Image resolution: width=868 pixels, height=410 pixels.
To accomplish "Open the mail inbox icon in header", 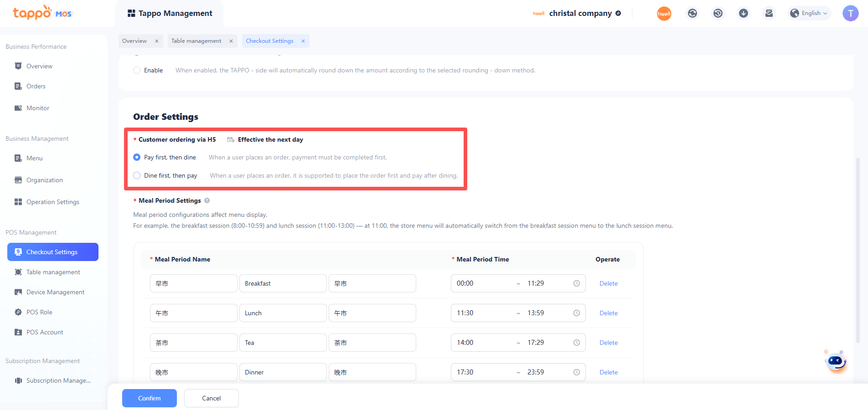I will pos(769,13).
